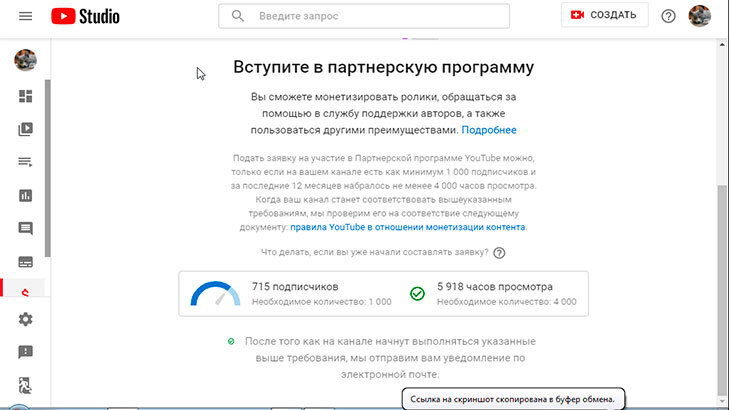Image resolution: width=730 pixels, height=410 pixels.
Task: Click 'Необходимое количество: 4 000' text
Action: tap(507, 302)
